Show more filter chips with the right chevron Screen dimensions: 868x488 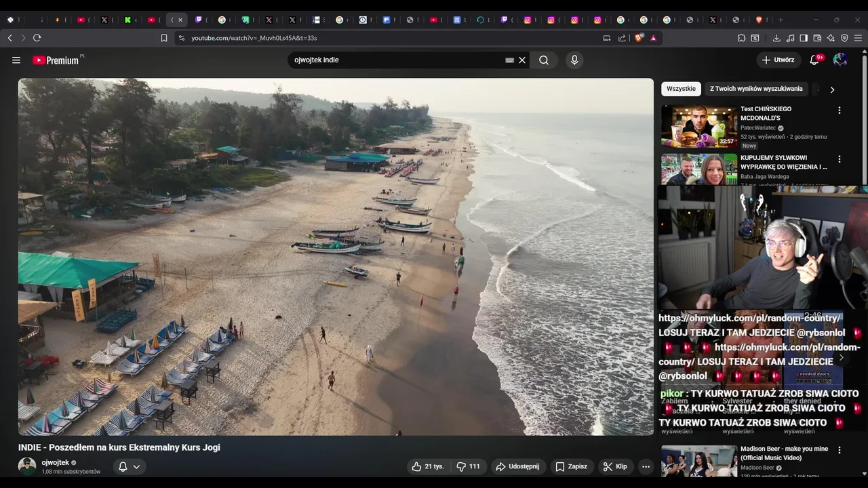click(x=832, y=89)
